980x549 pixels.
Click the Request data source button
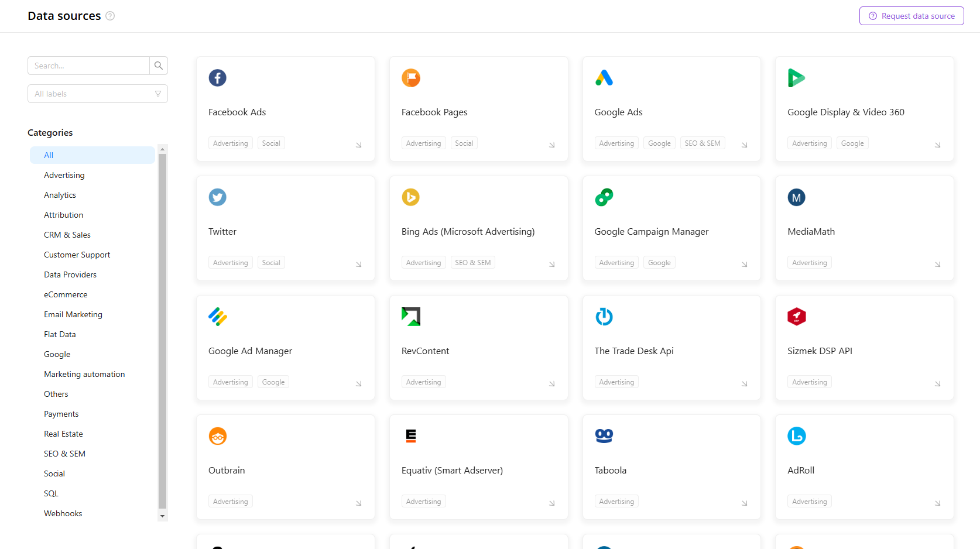click(x=911, y=16)
